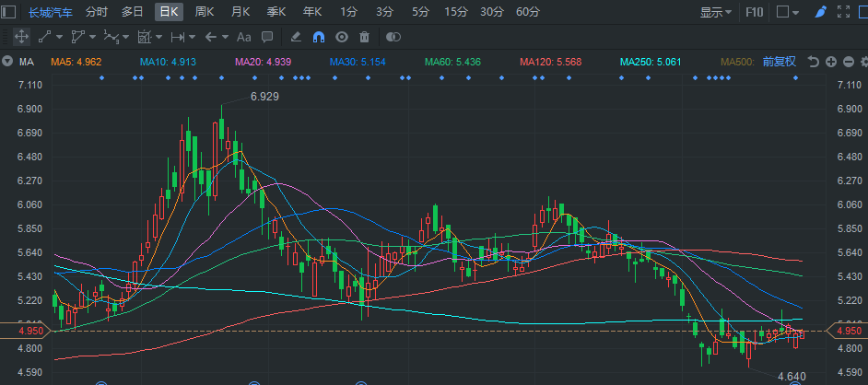Select the polygon shape drawing tool
868x385 pixels.
(77, 37)
